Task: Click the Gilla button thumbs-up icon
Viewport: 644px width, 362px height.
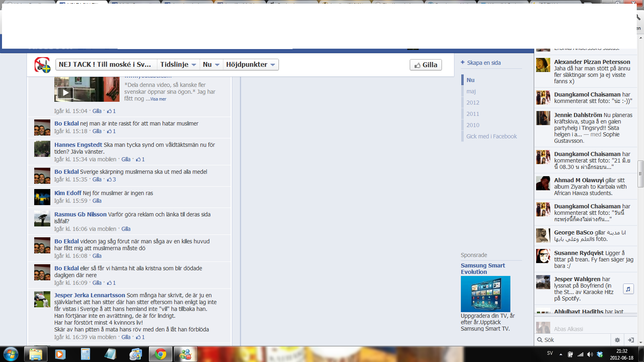Action: [417, 65]
